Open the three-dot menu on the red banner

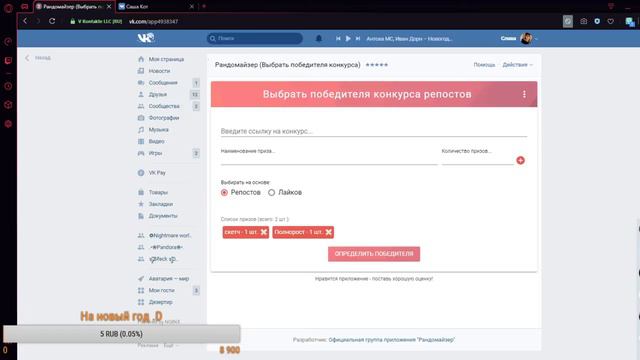point(524,94)
